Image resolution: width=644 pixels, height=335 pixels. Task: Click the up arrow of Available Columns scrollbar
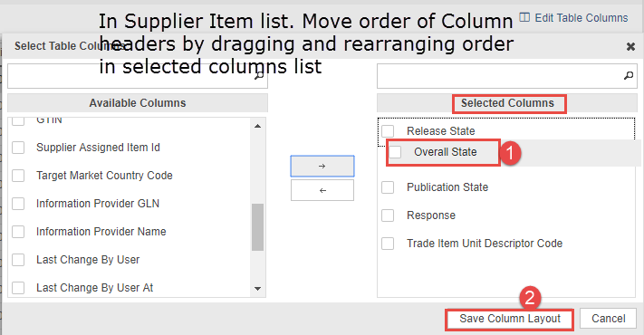click(257, 126)
